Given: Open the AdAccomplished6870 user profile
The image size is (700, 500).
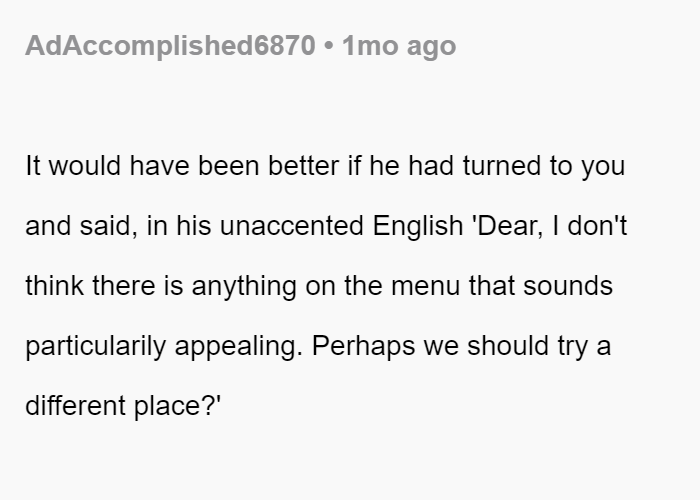Looking at the screenshot, I should (x=170, y=46).
